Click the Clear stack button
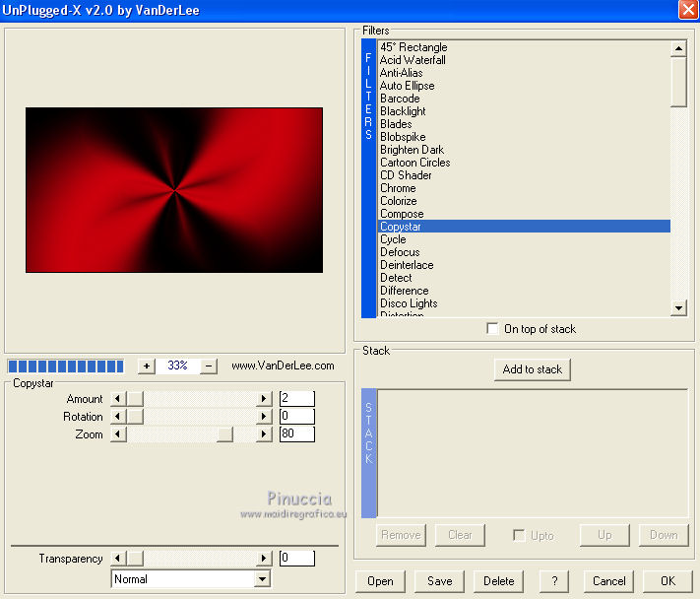The width and height of the screenshot is (700, 599). coord(460,535)
